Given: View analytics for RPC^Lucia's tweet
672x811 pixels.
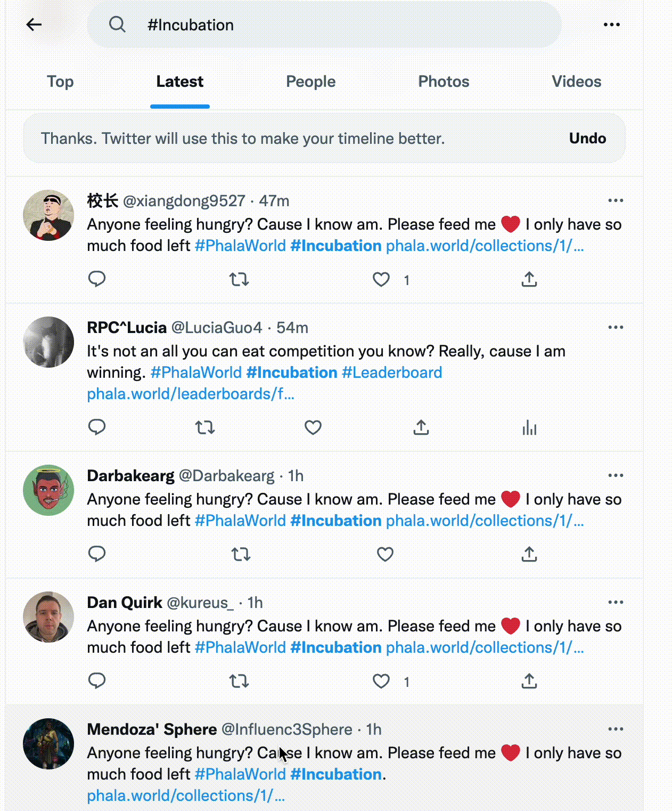Looking at the screenshot, I should 529,427.
